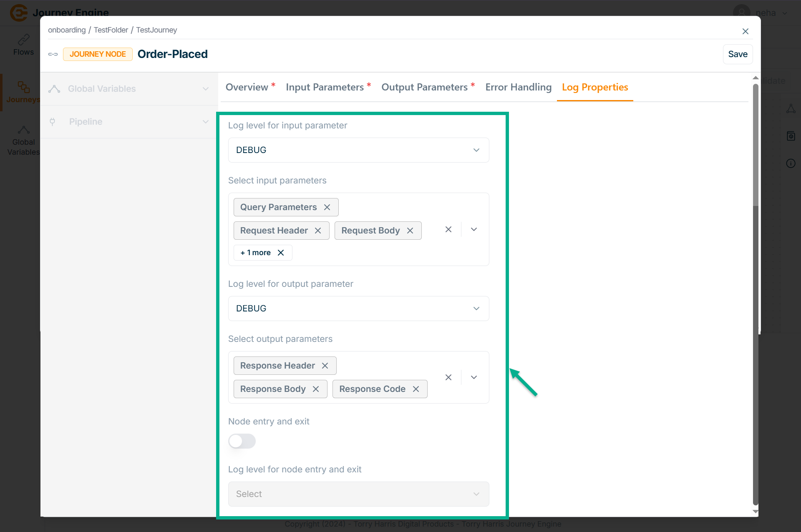Remove the Request Header tag
The width and height of the screenshot is (801, 532).
coord(318,231)
